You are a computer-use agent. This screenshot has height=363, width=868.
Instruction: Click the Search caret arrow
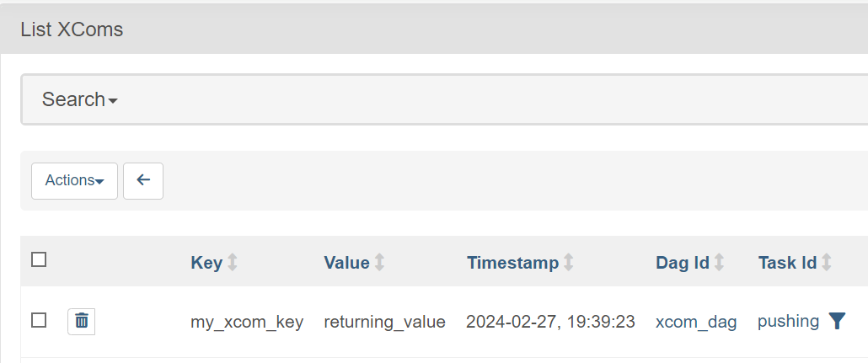113,101
